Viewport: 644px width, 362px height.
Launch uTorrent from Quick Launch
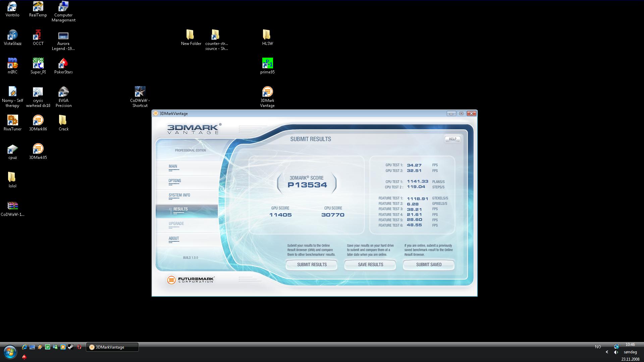(48, 347)
